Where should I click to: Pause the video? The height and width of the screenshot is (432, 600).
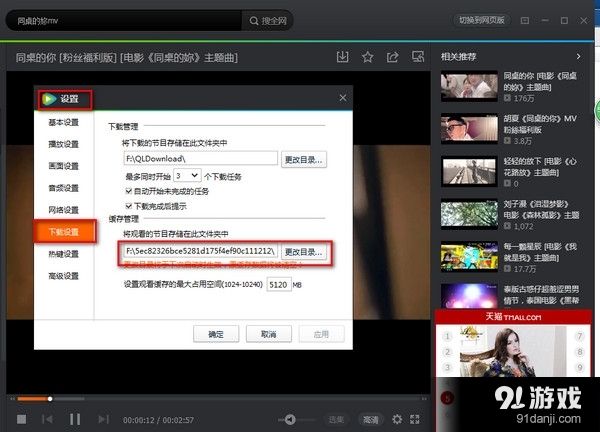[75, 419]
